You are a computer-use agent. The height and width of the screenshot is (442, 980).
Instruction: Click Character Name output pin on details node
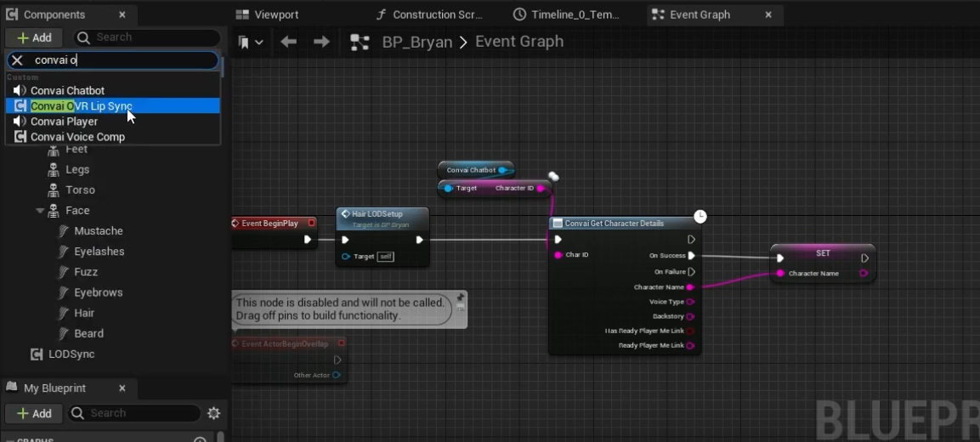pyautogui.click(x=691, y=287)
